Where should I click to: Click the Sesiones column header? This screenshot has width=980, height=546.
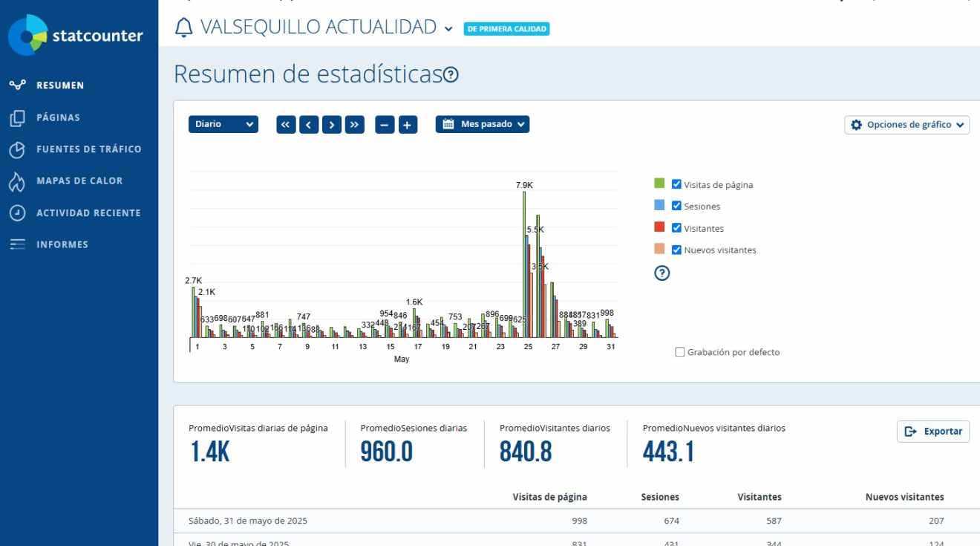(660, 497)
